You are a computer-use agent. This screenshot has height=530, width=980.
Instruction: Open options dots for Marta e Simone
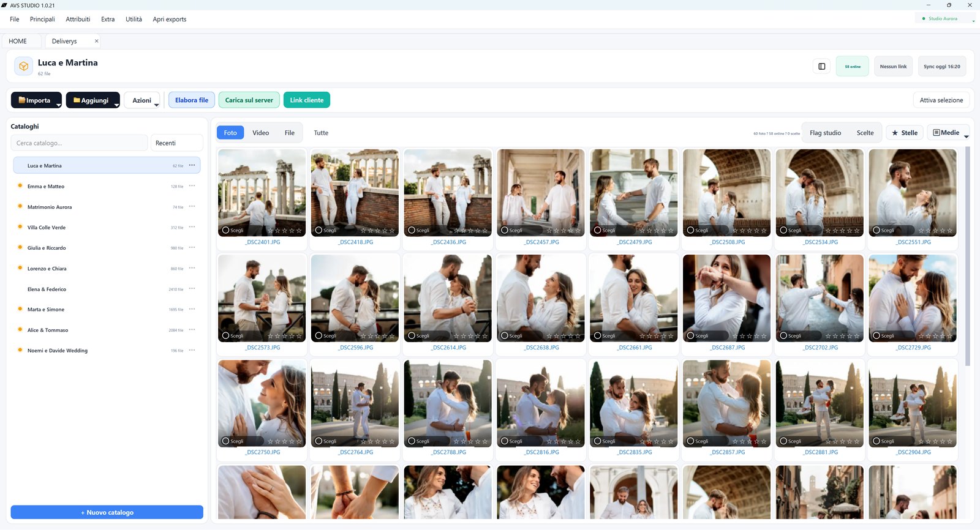pyautogui.click(x=192, y=309)
